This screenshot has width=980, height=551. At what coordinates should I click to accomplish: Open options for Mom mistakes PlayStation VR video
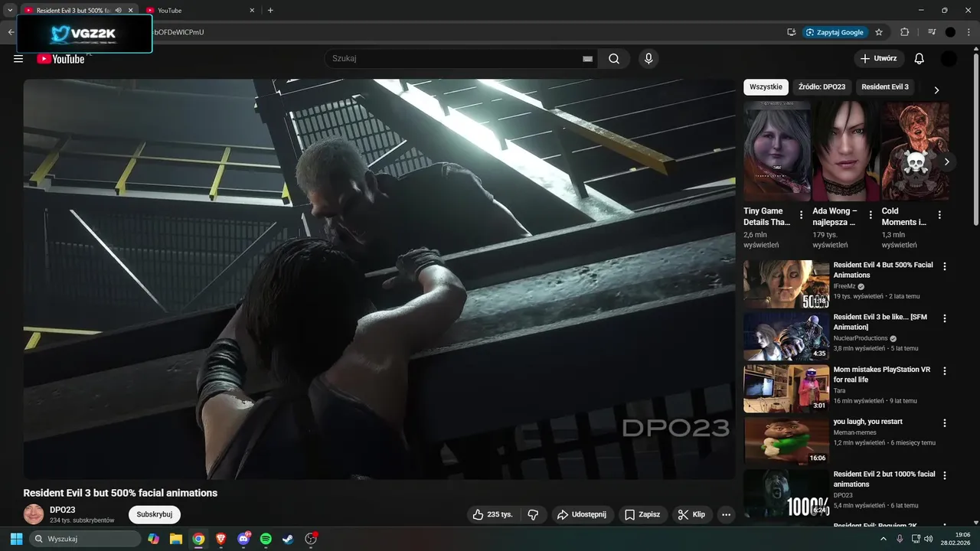944,371
